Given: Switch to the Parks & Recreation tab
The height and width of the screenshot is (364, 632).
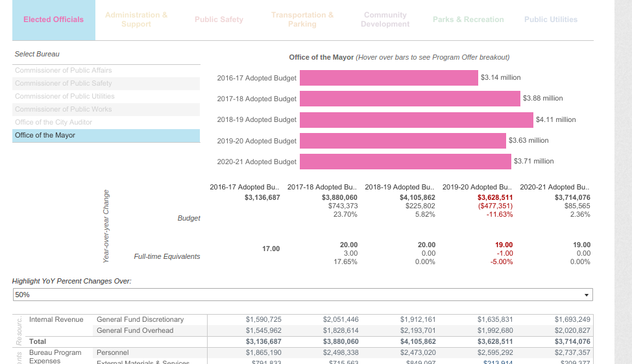Looking at the screenshot, I should pyautogui.click(x=468, y=19).
